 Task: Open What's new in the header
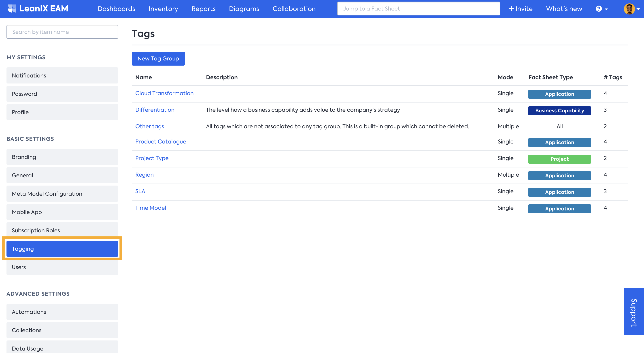tap(564, 9)
